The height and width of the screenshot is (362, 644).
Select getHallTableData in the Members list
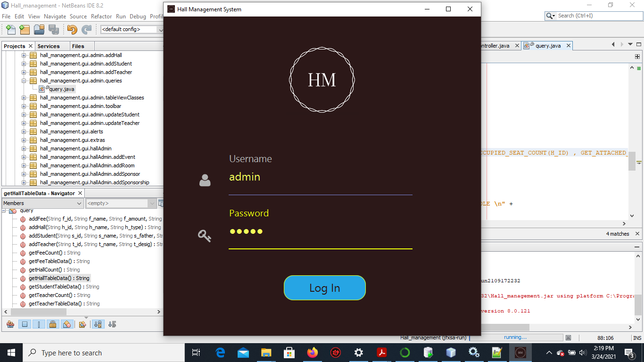(59, 278)
